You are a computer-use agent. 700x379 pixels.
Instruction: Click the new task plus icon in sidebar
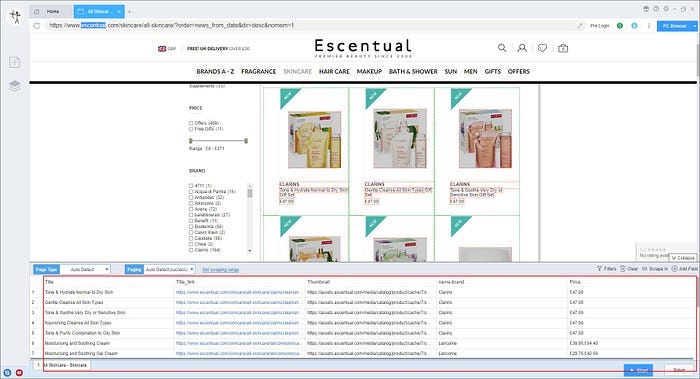point(15,62)
